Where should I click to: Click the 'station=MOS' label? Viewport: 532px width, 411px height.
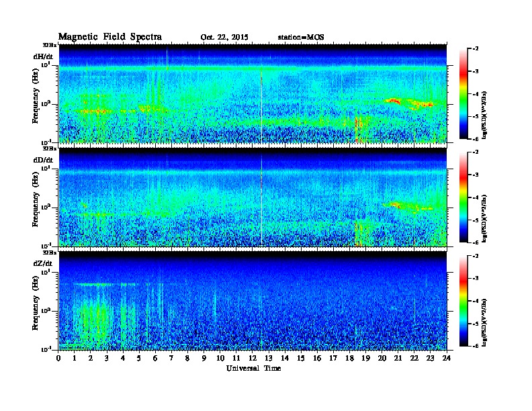click(301, 38)
